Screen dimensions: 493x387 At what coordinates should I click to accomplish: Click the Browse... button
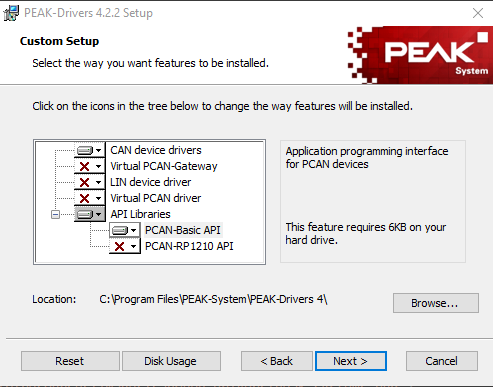click(436, 303)
